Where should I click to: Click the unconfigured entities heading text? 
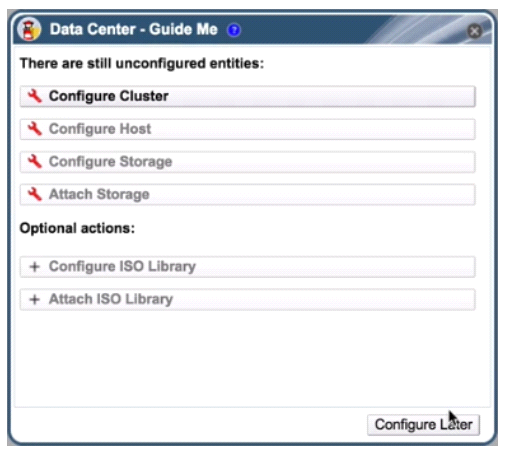click(142, 63)
